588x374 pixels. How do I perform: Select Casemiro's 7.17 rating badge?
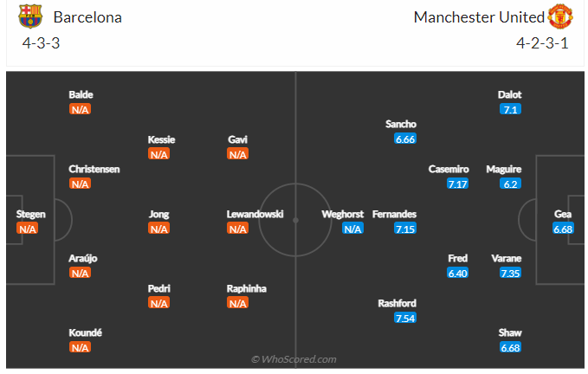click(x=458, y=184)
